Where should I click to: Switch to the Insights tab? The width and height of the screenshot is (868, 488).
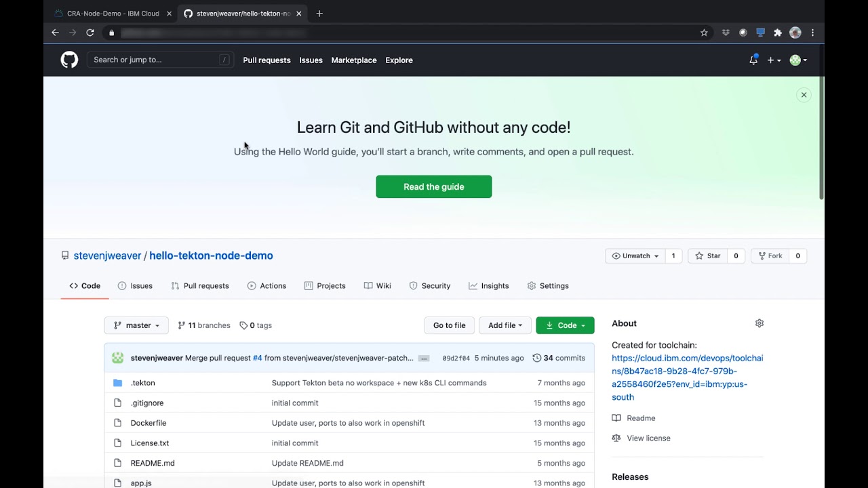[488, 285]
